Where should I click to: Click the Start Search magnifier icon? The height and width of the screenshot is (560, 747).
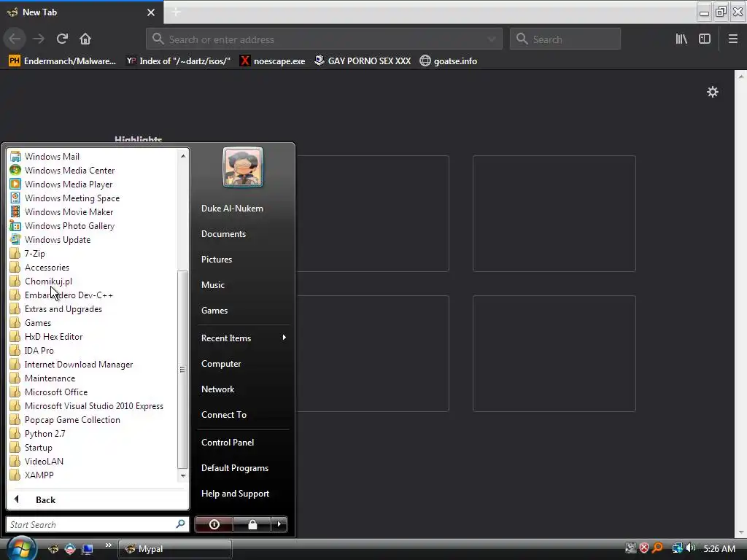point(181,524)
